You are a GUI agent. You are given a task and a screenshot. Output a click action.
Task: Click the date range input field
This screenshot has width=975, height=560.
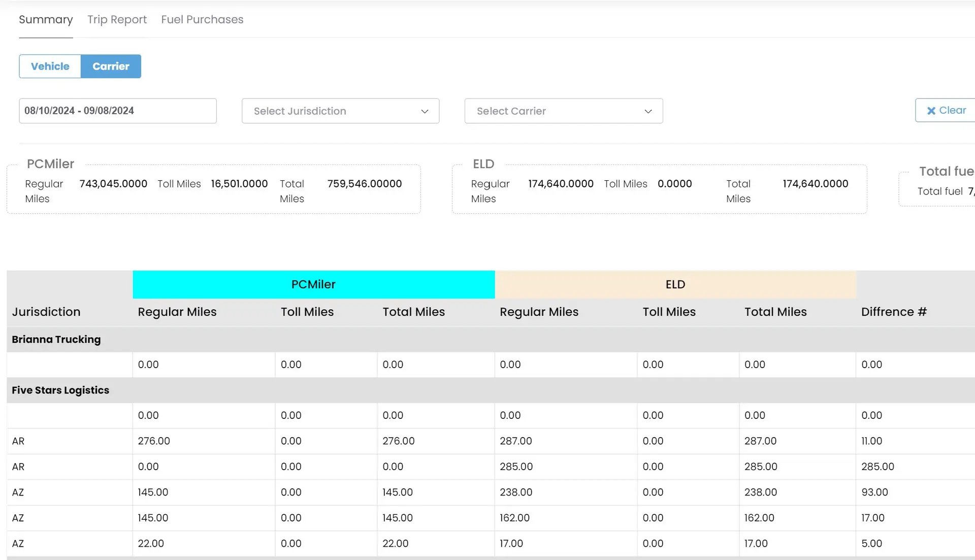click(x=117, y=111)
